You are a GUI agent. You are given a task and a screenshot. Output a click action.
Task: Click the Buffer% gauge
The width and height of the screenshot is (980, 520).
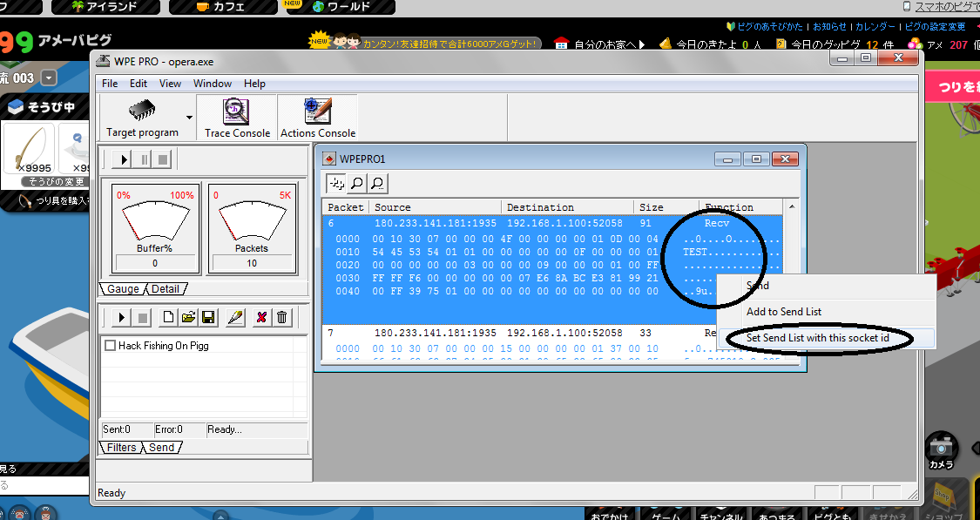(x=155, y=228)
